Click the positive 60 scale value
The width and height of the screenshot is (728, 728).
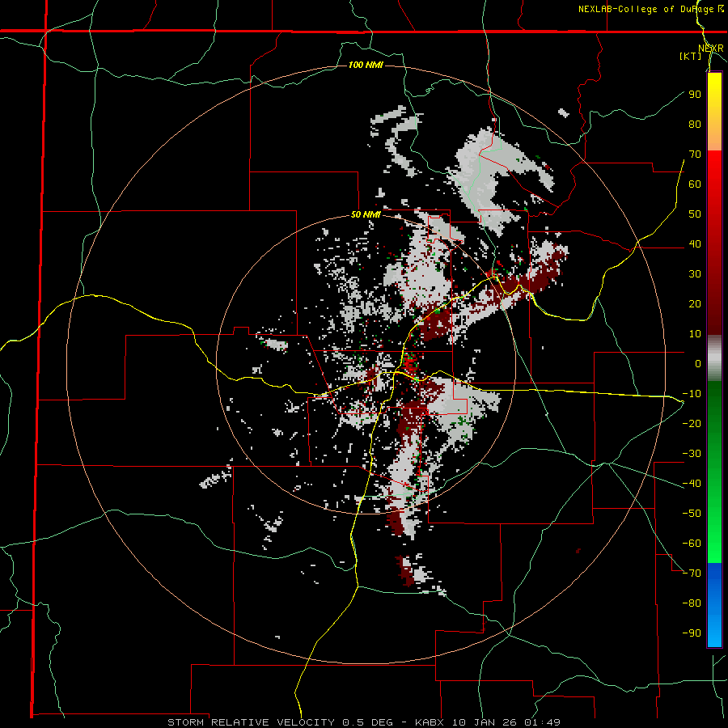(x=695, y=184)
